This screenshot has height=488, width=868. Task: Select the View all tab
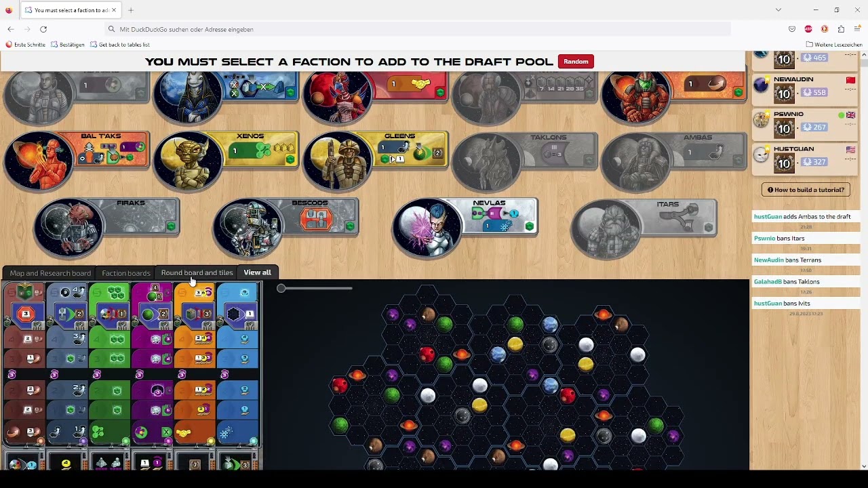(257, 272)
